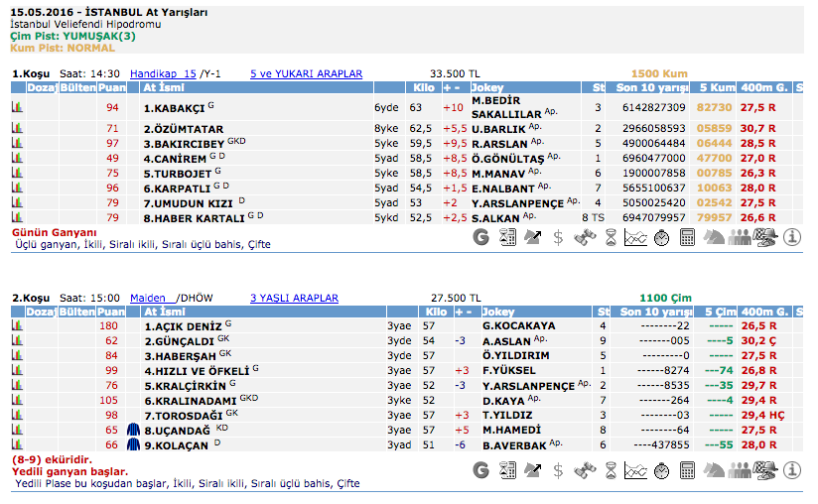Select horse name 3.BAKIRCIBEY in race 1
Viewport: 818px width, 504px height.
(x=184, y=144)
